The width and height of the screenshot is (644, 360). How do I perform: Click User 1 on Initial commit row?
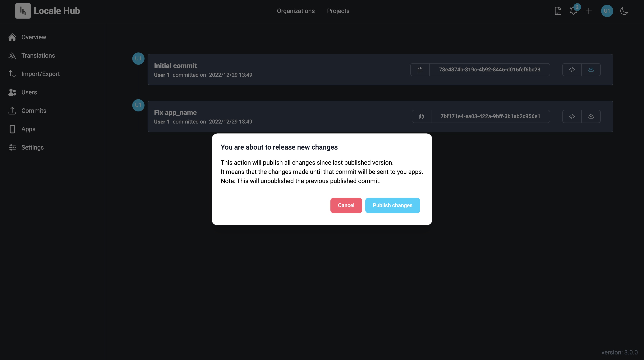(162, 75)
